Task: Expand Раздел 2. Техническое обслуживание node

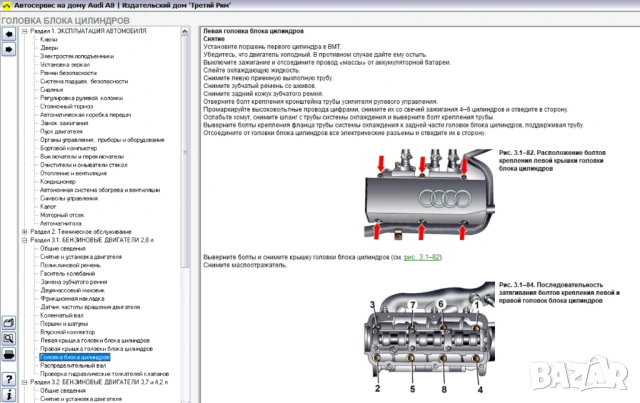Action: pyautogui.click(x=24, y=232)
